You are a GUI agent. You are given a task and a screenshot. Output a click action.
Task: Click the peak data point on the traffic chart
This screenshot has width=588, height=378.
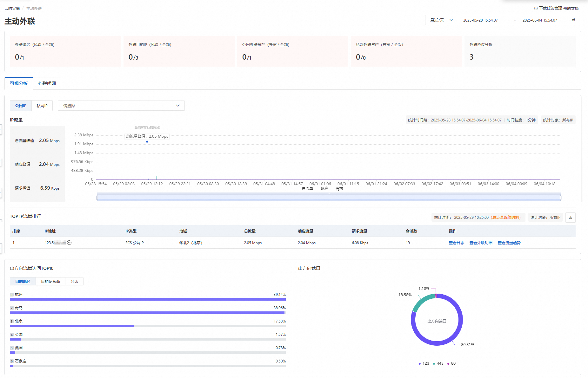click(x=147, y=142)
